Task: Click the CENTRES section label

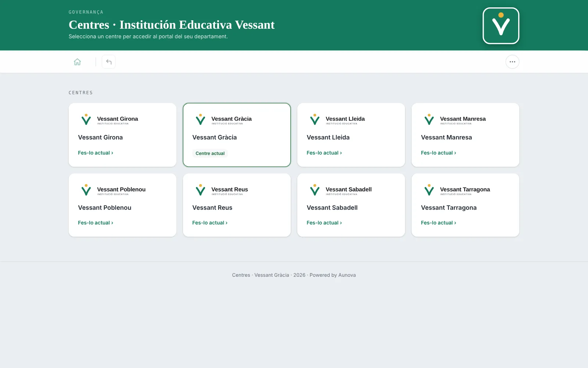Action: (81, 93)
